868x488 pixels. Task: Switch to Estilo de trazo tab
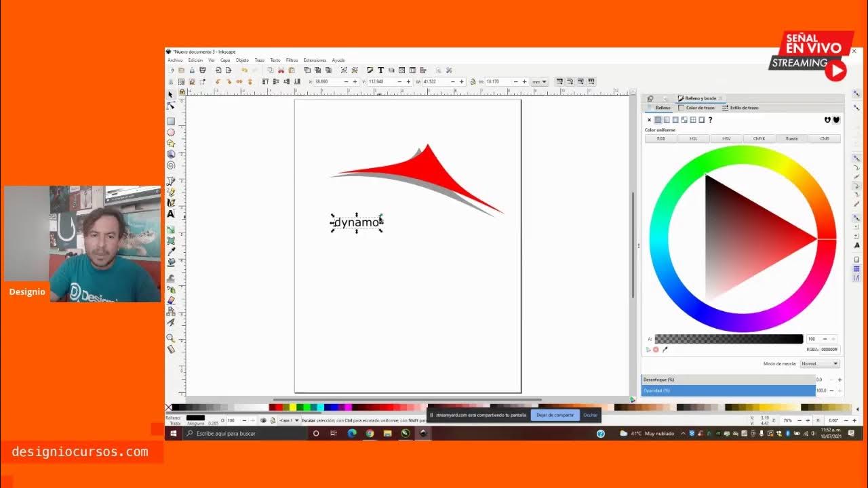click(741, 108)
